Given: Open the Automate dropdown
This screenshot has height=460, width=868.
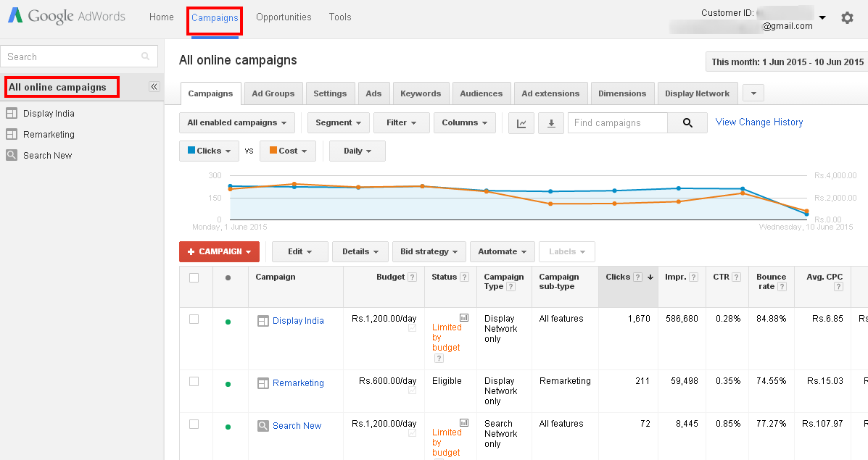Looking at the screenshot, I should click(502, 251).
